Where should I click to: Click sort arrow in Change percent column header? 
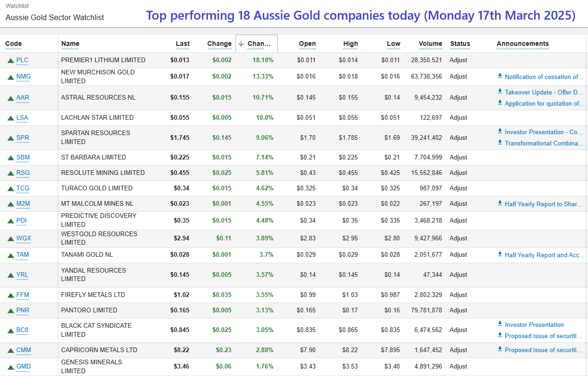click(x=241, y=43)
